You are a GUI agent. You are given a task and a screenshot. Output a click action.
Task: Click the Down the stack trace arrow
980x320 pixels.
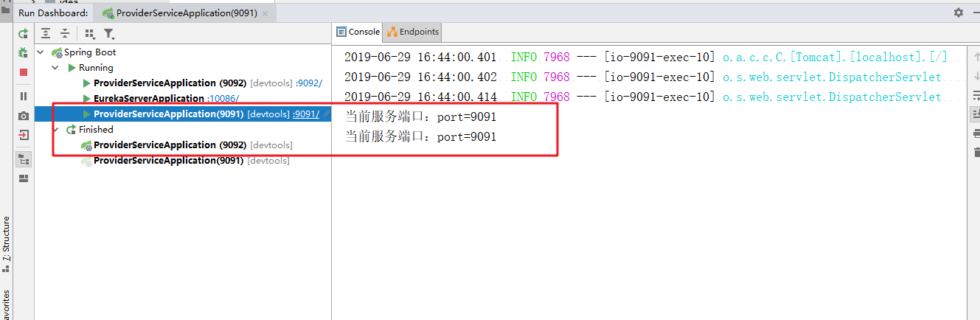pyautogui.click(x=976, y=76)
